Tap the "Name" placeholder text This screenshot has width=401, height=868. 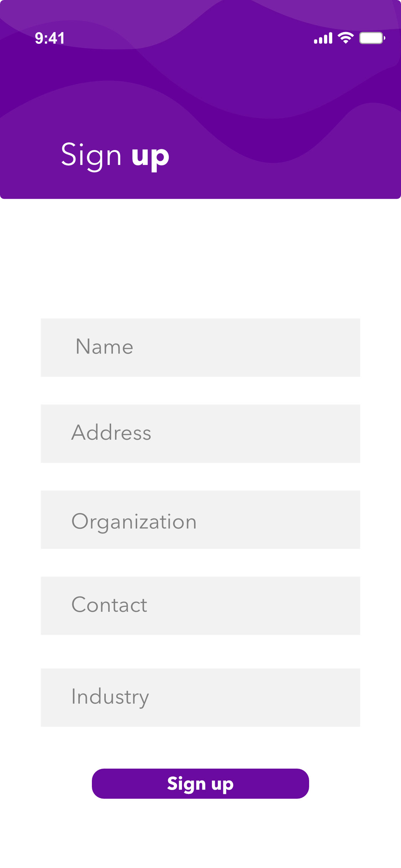point(105,346)
